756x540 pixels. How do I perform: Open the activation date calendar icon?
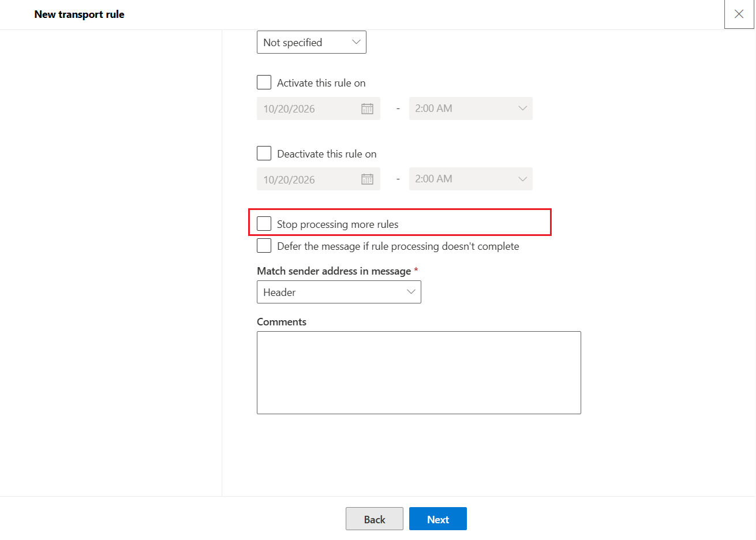point(367,108)
